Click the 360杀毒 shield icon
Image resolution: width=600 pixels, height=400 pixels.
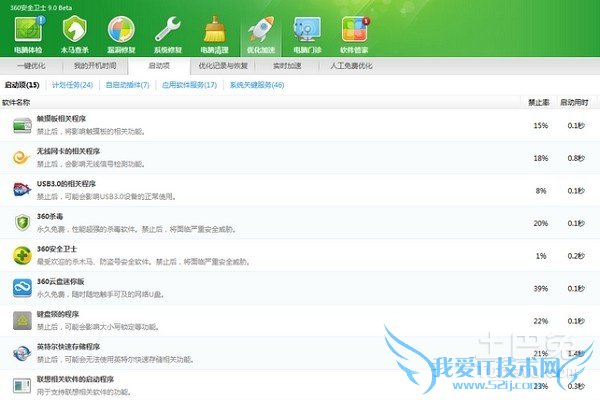point(22,223)
